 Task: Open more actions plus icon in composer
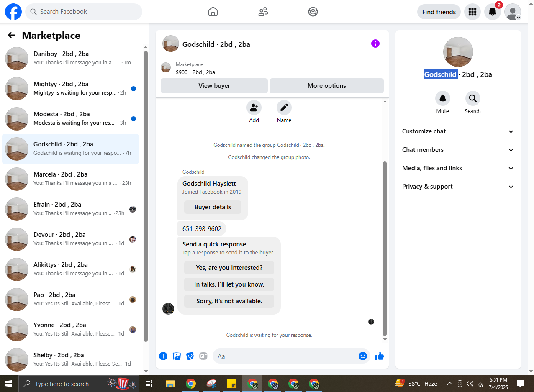pyautogui.click(x=163, y=356)
